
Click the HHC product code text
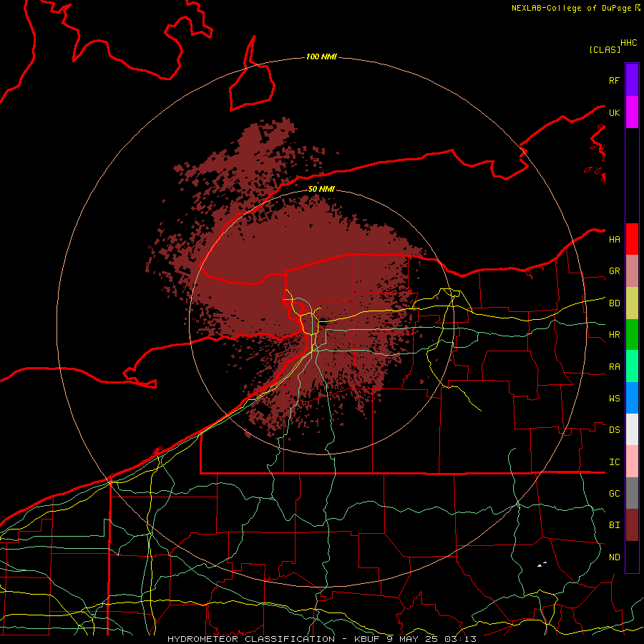(629, 43)
